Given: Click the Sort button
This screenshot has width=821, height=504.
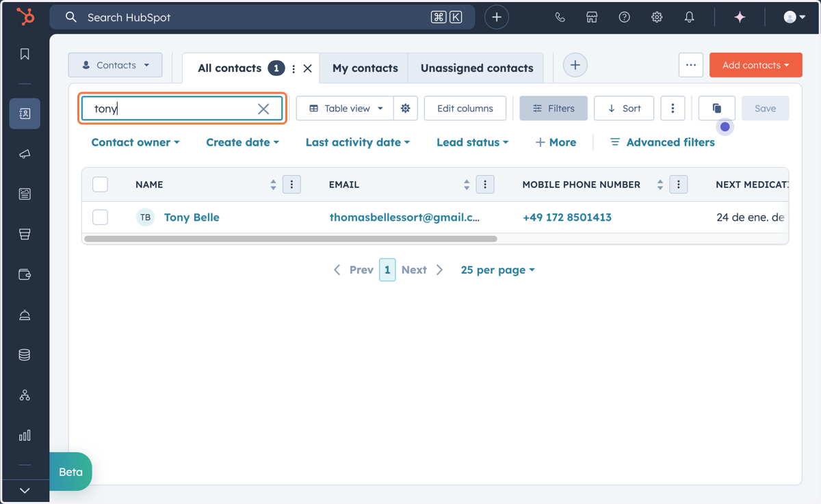Looking at the screenshot, I should click(x=624, y=108).
